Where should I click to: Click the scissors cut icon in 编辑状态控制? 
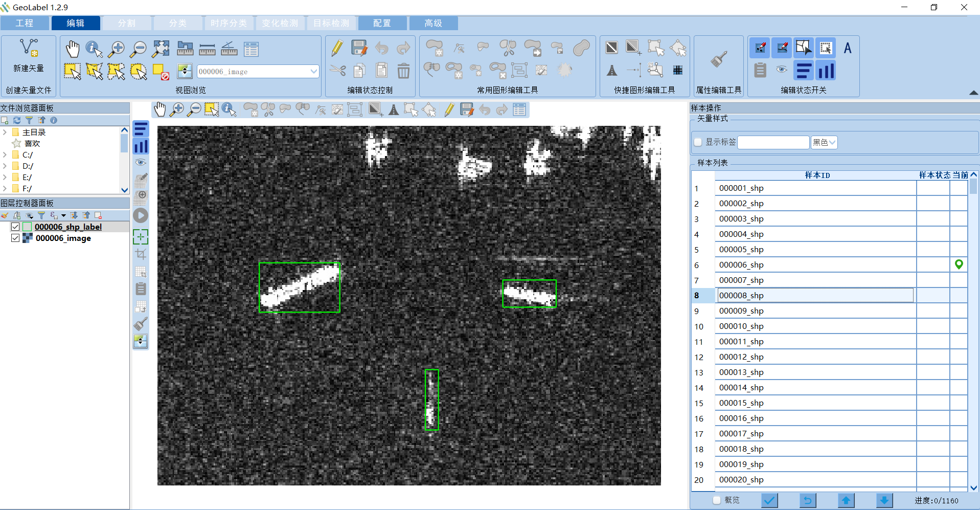pos(337,70)
